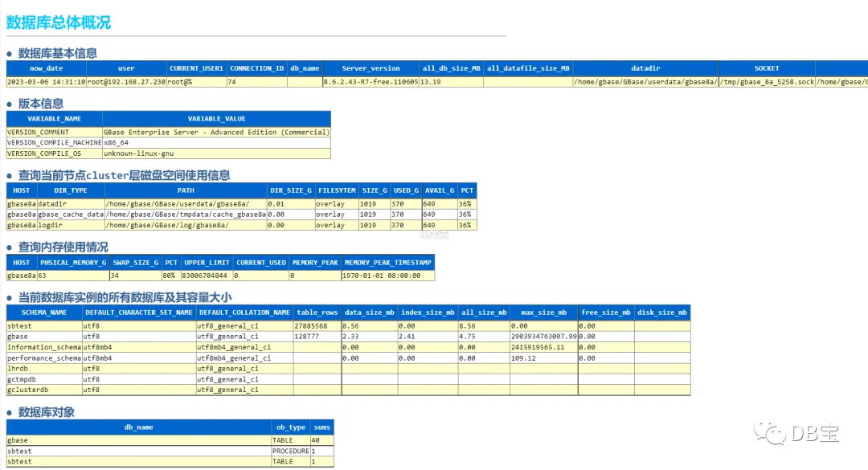Click the datadir column header in basic info
This screenshot has width=868, height=470.
click(645, 68)
